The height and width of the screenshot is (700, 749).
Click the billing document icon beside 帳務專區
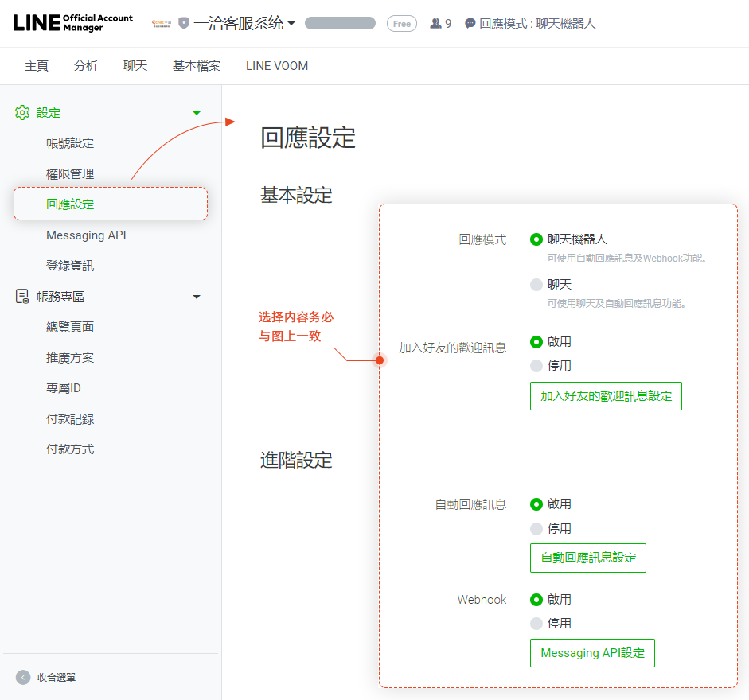(x=22, y=297)
